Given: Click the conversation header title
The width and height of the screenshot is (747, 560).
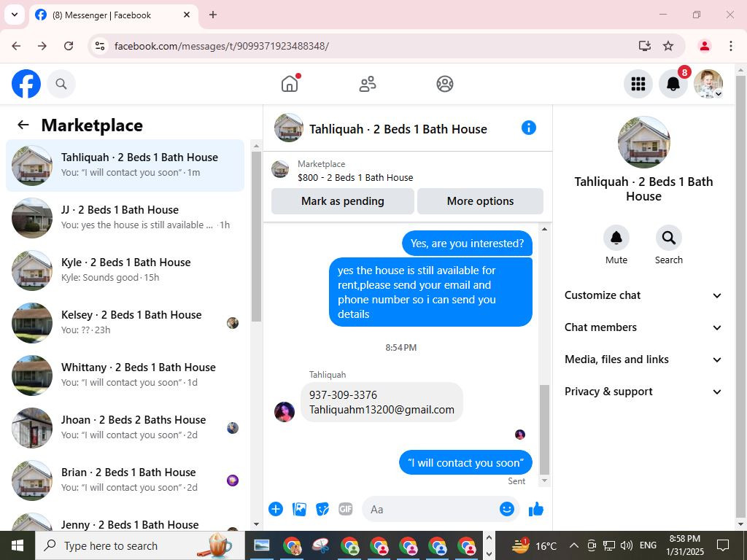Looking at the screenshot, I should coord(398,129).
